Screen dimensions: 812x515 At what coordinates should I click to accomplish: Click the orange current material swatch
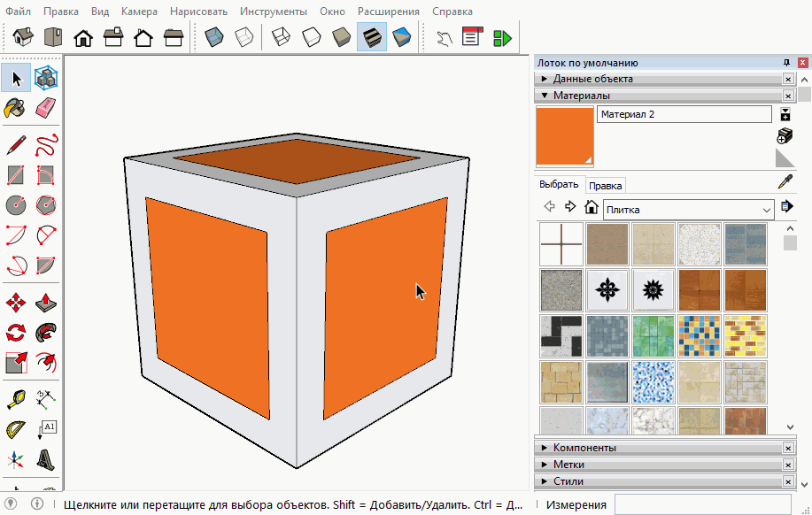coord(564,135)
